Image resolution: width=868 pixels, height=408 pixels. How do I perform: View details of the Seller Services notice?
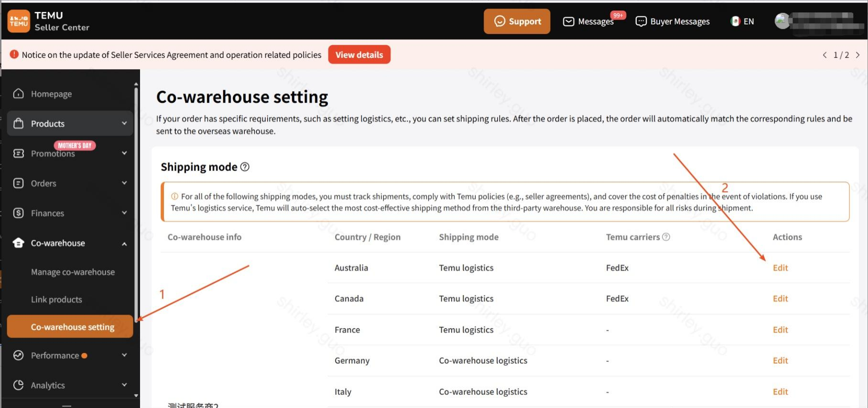pyautogui.click(x=359, y=54)
